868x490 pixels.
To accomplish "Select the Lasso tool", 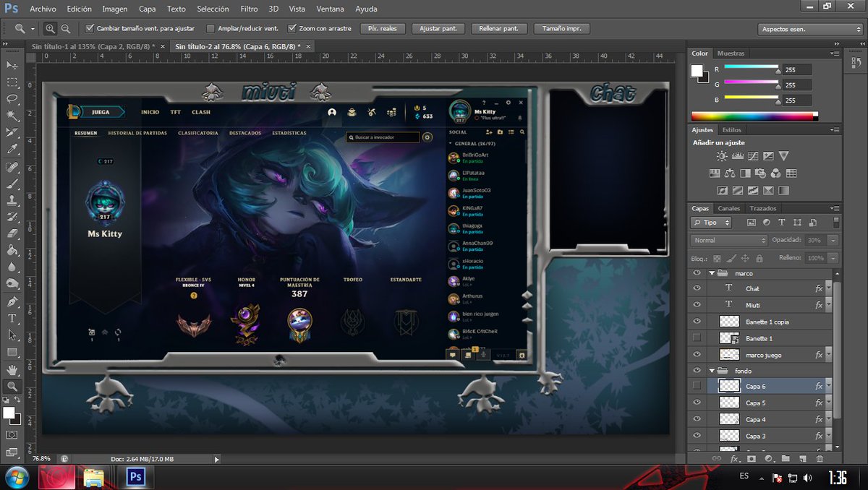I will tap(12, 99).
